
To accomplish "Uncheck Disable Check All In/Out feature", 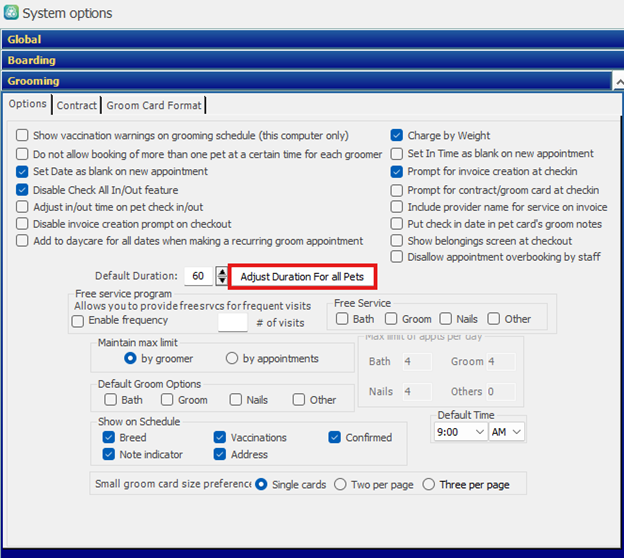I will coord(22,190).
